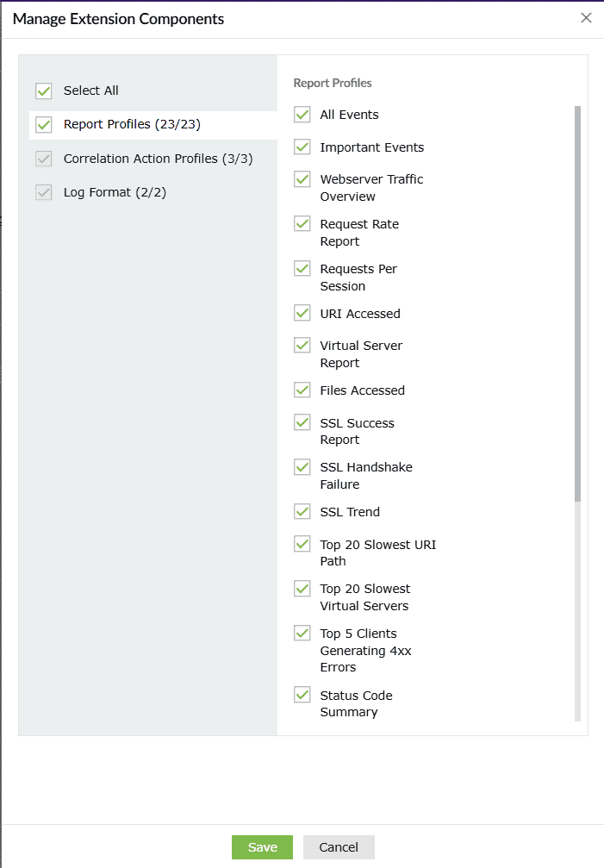The image size is (604, 868).
Task: Toggle the URI Accessed checkbox
Action: (302, 314)
